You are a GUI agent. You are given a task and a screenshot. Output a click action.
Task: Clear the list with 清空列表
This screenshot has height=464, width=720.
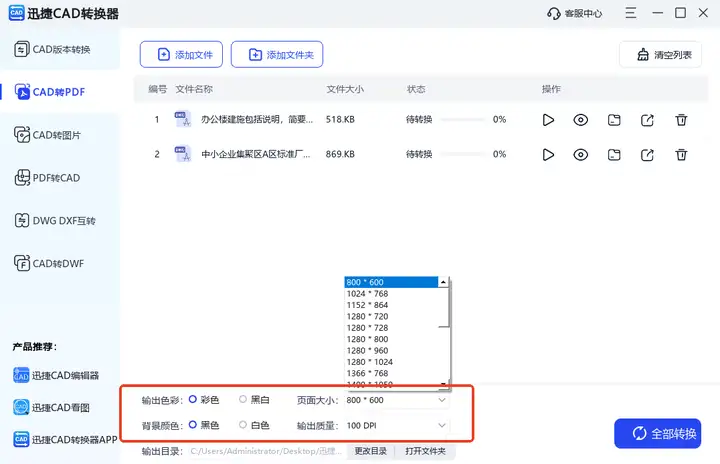[x=660, y=55]
